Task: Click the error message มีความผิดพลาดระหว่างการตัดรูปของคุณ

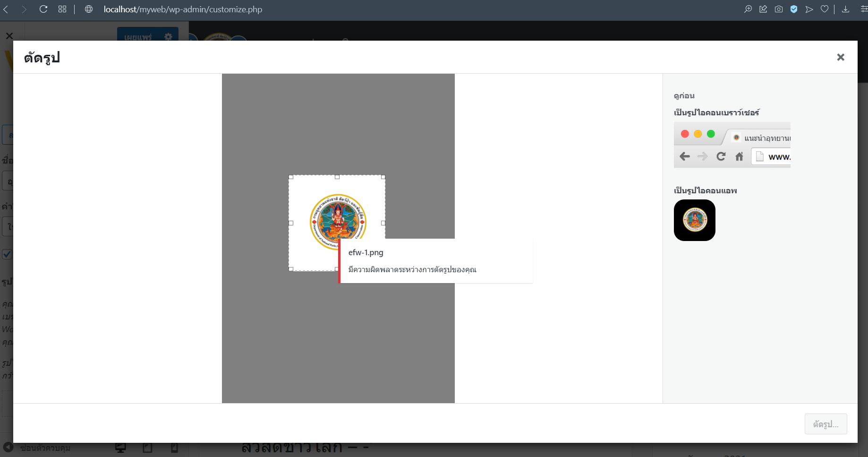Action: tap(412, 270)
